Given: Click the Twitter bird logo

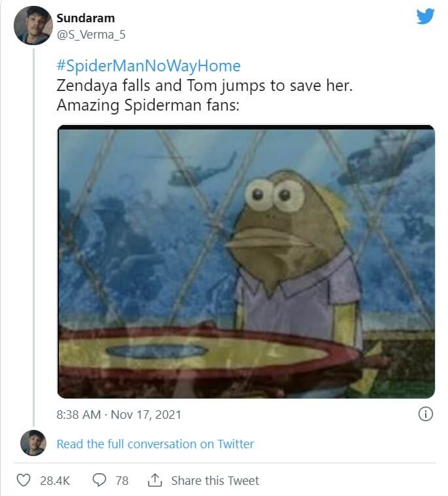Looking at the screenshot, I should [x=425, y=16].
